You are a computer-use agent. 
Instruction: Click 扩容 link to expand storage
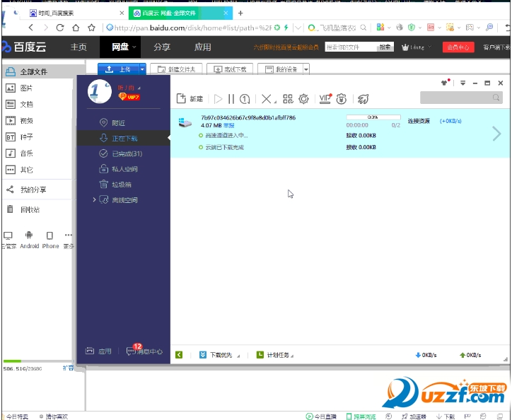click(x=68, y=368)
